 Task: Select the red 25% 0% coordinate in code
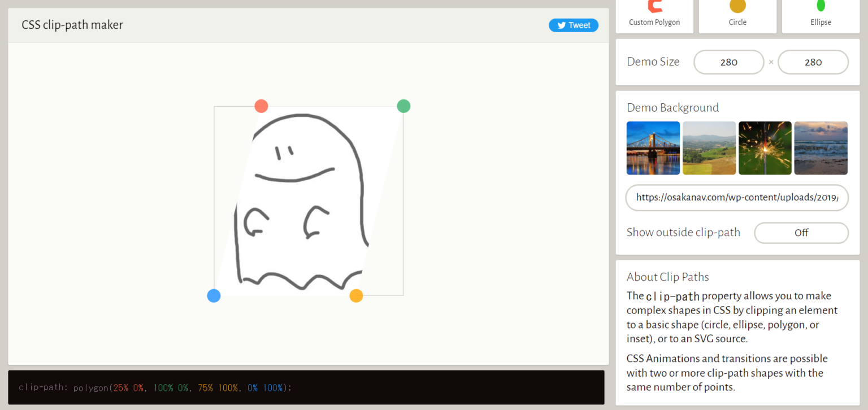click(128, 388)
